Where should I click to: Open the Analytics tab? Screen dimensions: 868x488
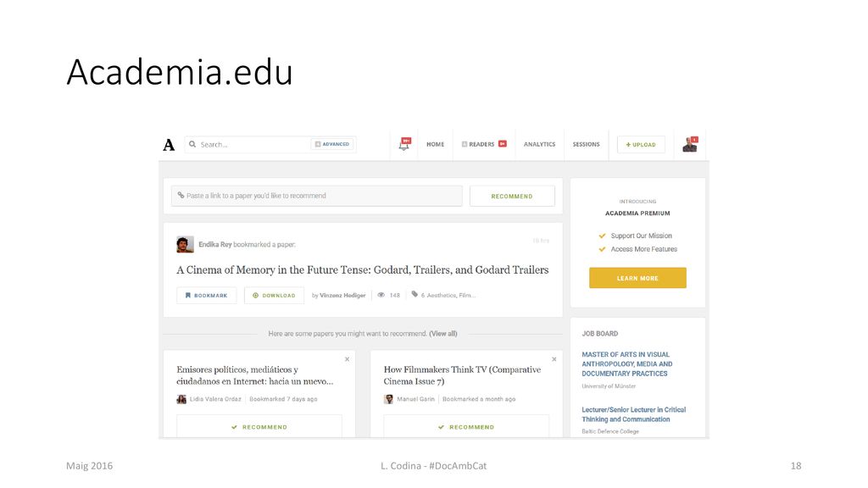[x=540, y=144]
